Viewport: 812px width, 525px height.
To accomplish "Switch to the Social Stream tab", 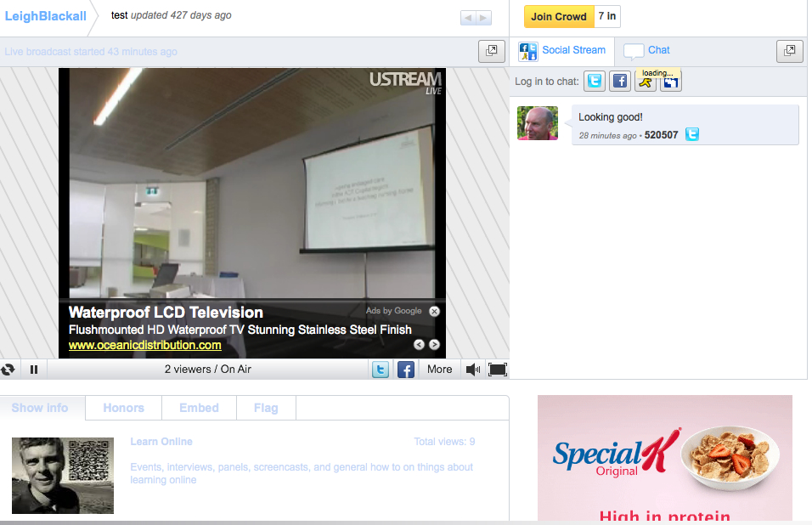I will click(562, 51).
